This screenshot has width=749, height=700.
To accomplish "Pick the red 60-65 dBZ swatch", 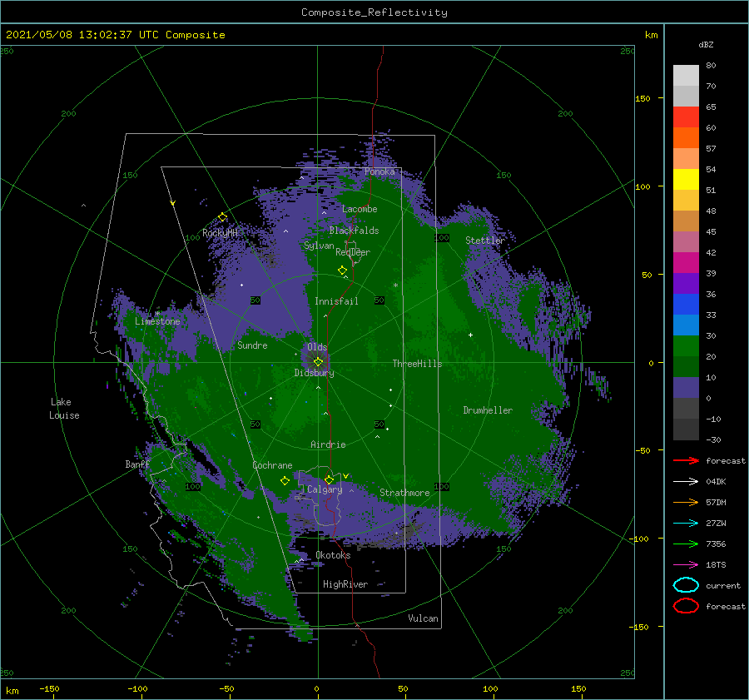I will [x=686, y=117].
